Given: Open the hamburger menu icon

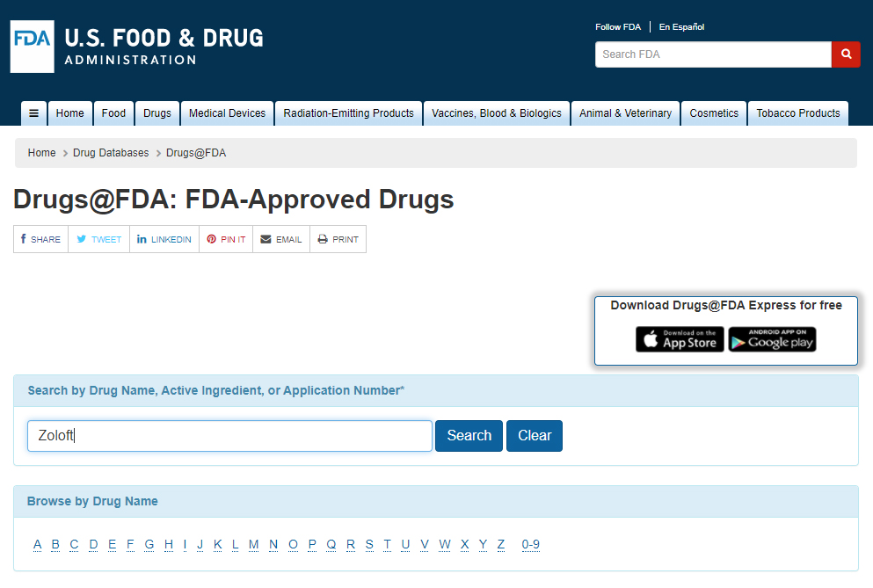Looking at the screenshot, I should coord(34,113).
